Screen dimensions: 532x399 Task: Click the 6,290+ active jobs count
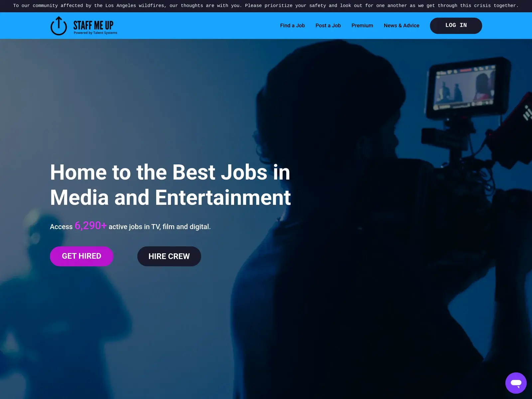click(x=90, y=225)
